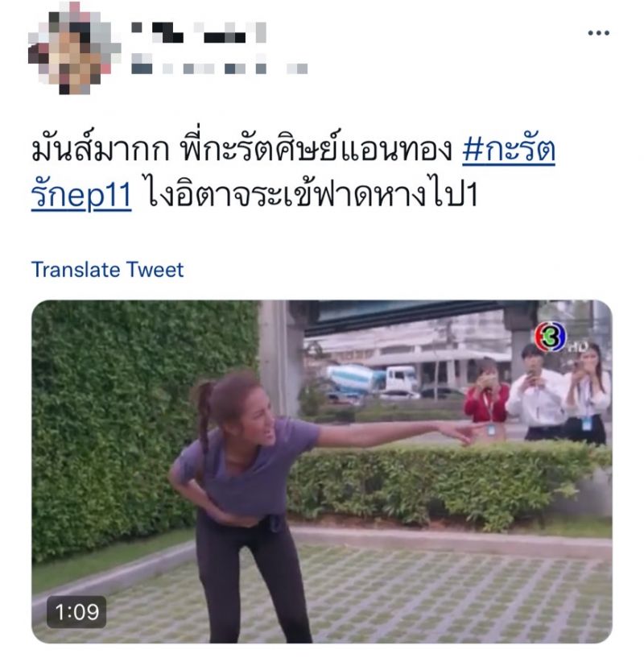Open the blurred username handle below name
This screenshot has width=644, height=662.
[x=220, y=68]
